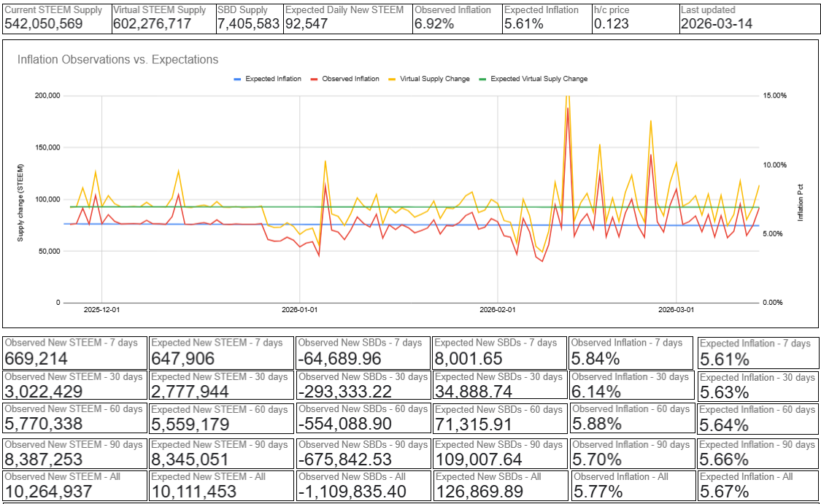This screenshot has width=821, height=504.
Task: Click the Current STEEM Supply value 542,050,569
Action: pyautogui.click(x=44, y=24)
